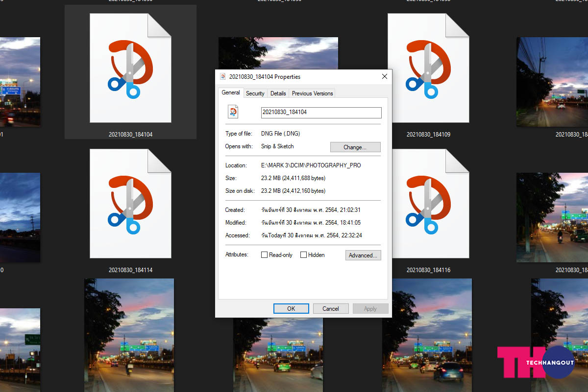This screenshot has width=588, height=392.
Task: Click the file type icon beside name field
Action: (233, 112)
